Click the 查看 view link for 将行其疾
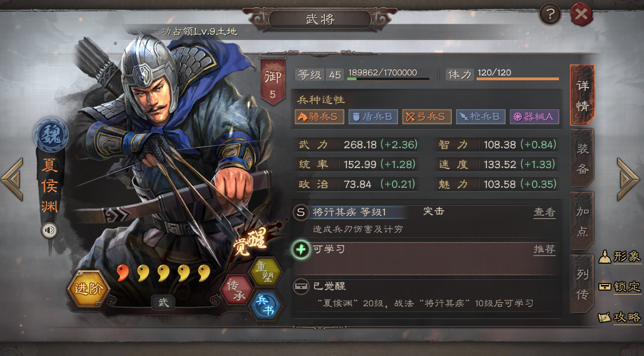This screenshot has width=644, height=356. 544,212
